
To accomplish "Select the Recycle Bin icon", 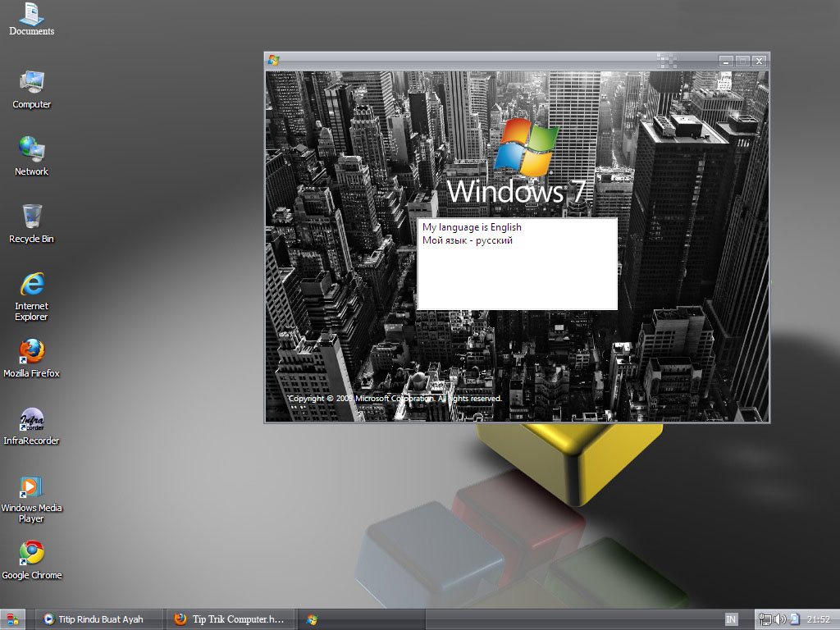I will [32, 225].
